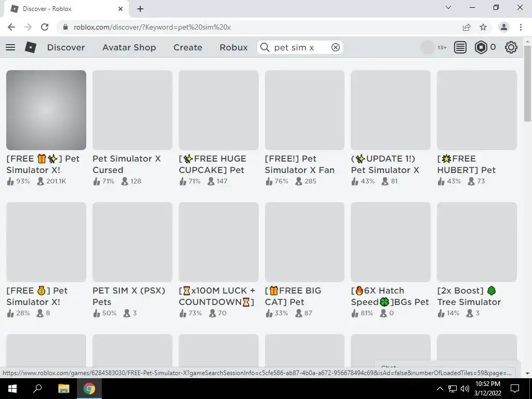
Task: Click the page vertical scrollbar thumb
Action: [x=528, y=83]
